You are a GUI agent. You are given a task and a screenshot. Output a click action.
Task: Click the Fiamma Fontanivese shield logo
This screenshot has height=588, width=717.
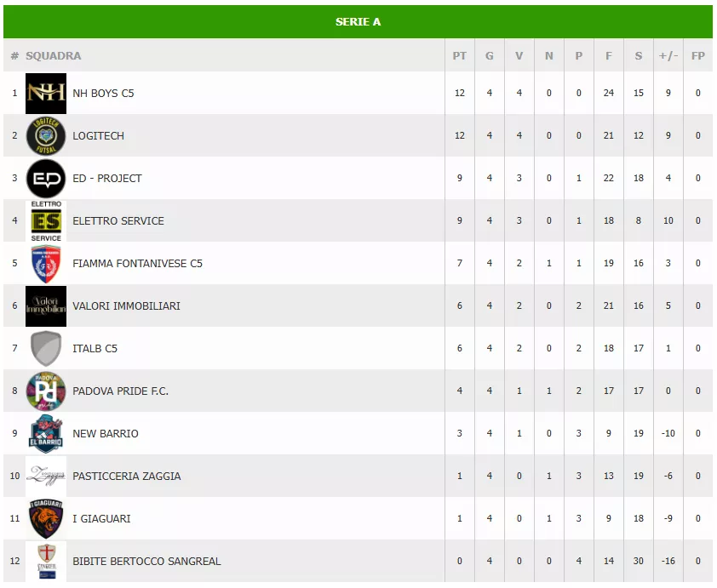pyautogui.click(x=46, y=263)
